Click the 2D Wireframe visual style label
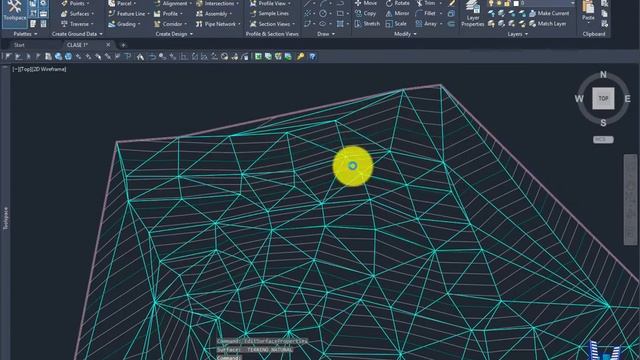The image size is (640, 360). [48, 69]
